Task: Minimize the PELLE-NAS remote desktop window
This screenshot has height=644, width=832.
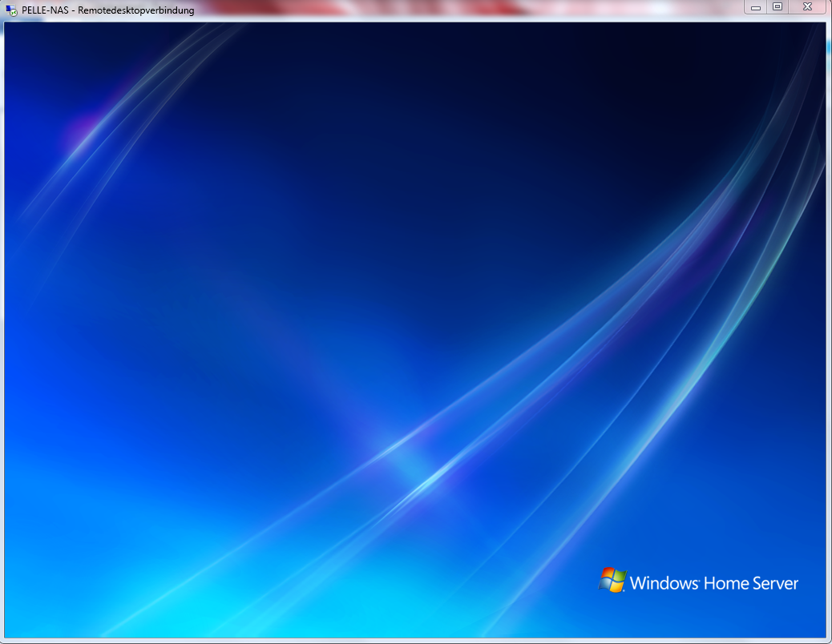Action: (756, 7)
